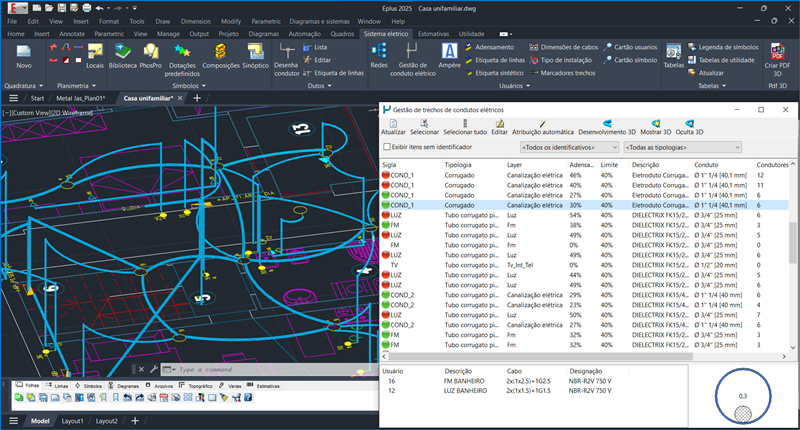
Task: Switch to the Quadros ribbon tab
Action: coord(342,34)
